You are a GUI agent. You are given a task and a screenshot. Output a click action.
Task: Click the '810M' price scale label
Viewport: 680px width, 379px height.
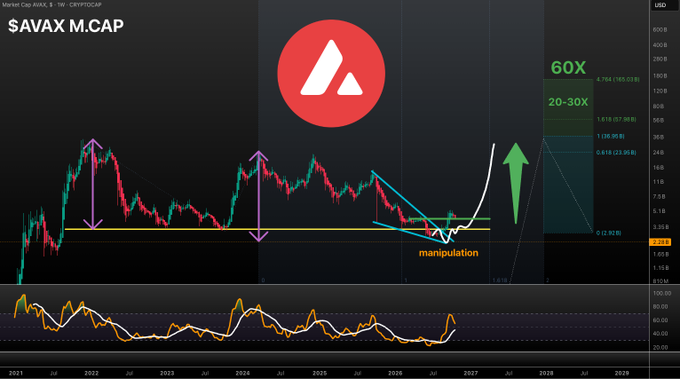click(660, 281)
